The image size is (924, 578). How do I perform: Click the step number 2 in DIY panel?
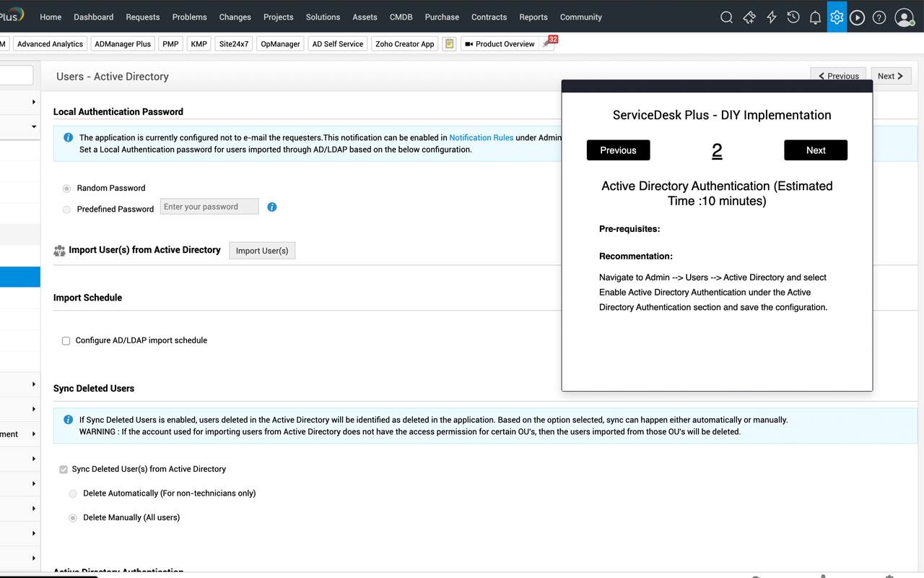point(717,150)
